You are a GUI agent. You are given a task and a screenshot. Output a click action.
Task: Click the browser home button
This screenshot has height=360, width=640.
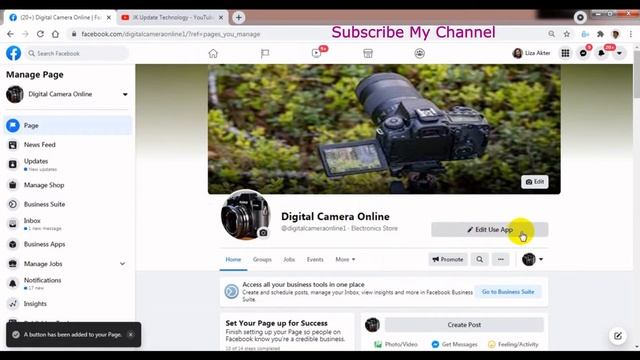[x=56, y=34]
